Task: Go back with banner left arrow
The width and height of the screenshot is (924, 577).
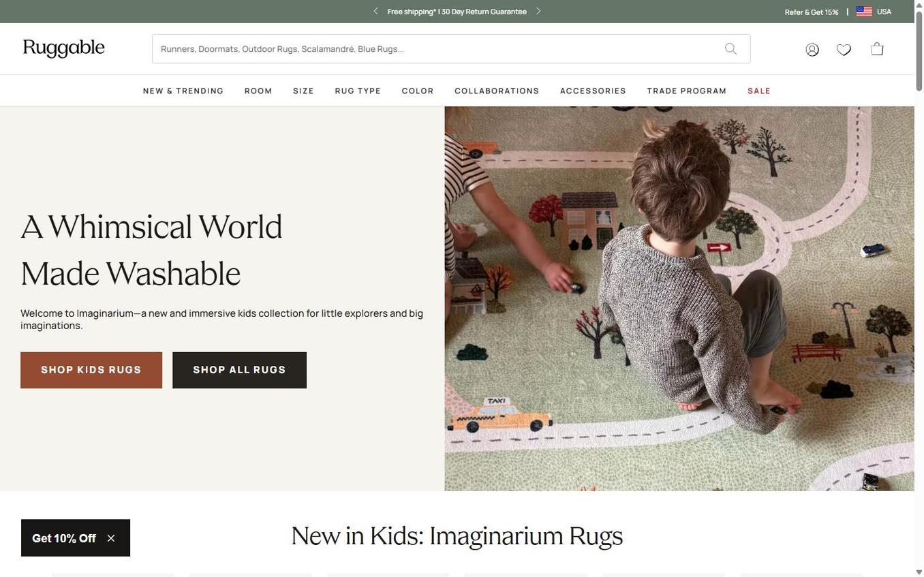Action: coord(375,10)
